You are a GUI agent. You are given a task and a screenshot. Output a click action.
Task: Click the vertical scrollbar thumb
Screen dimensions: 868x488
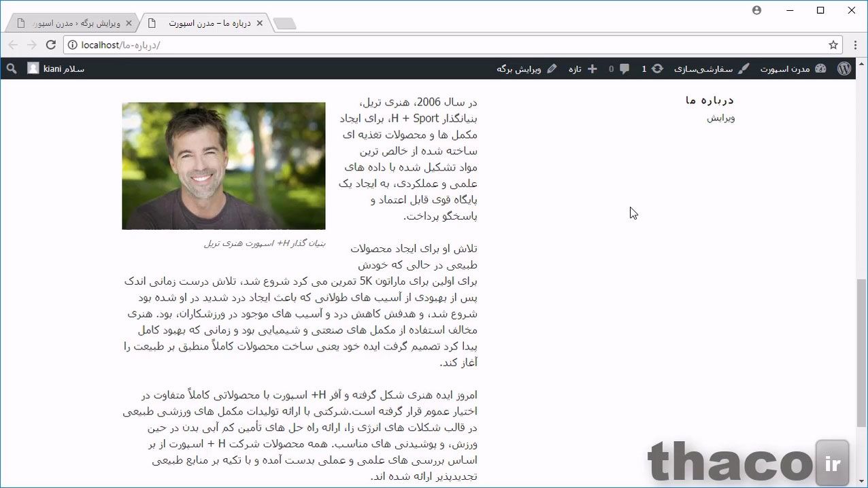(861, 353)
